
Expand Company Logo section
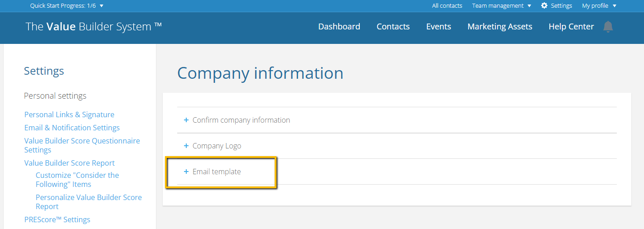coord(397,146)
